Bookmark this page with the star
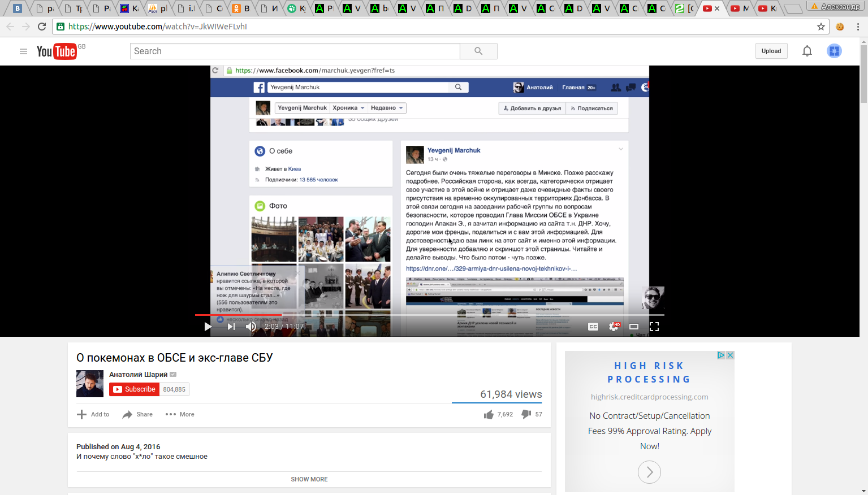868x495 pixels. (x=821, y=27)
